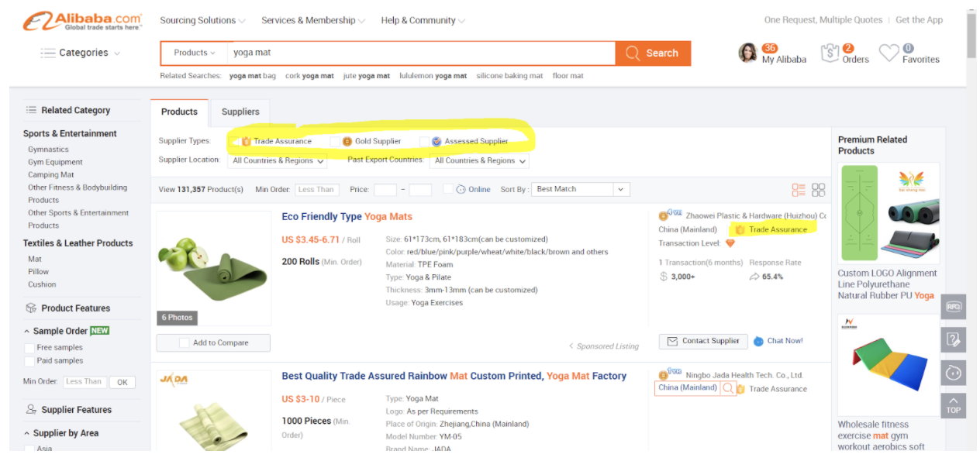Click the first Price range input box
Viewport: 980px width, 468px height.
[x=385, y=189]
